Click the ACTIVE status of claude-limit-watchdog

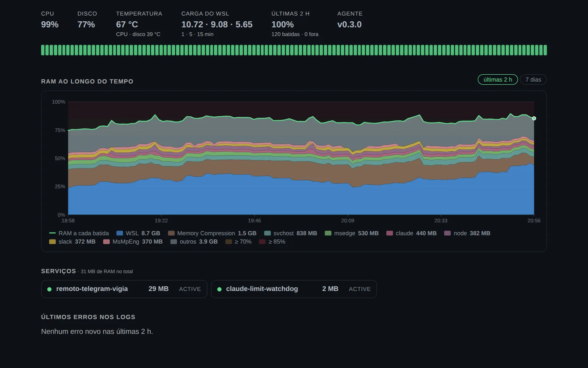(360, 289)
